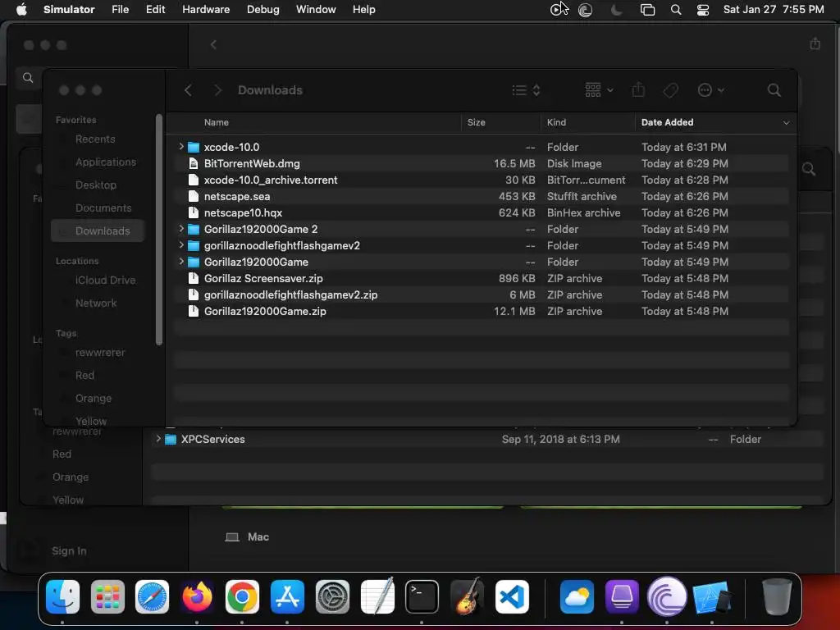Select Network in the sidebar
The height and width of the screenshot is (630, 840).
pyautogui.click(x=96, y=304)
